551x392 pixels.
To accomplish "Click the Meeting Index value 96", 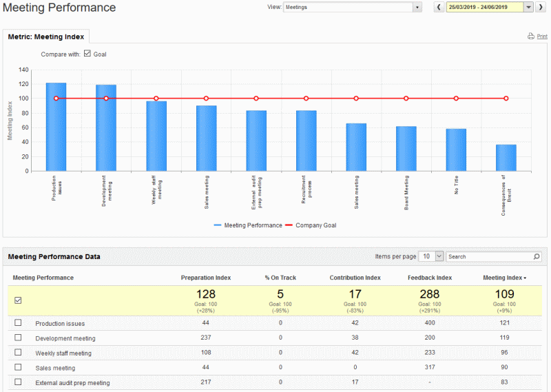I will (x=504, y=352).
